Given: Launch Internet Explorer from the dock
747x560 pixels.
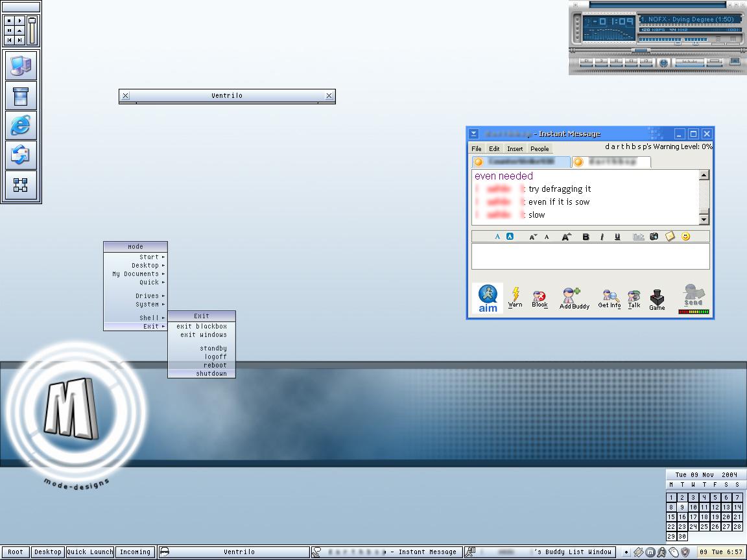Looking at the screenshot, I should click(21, 126).
